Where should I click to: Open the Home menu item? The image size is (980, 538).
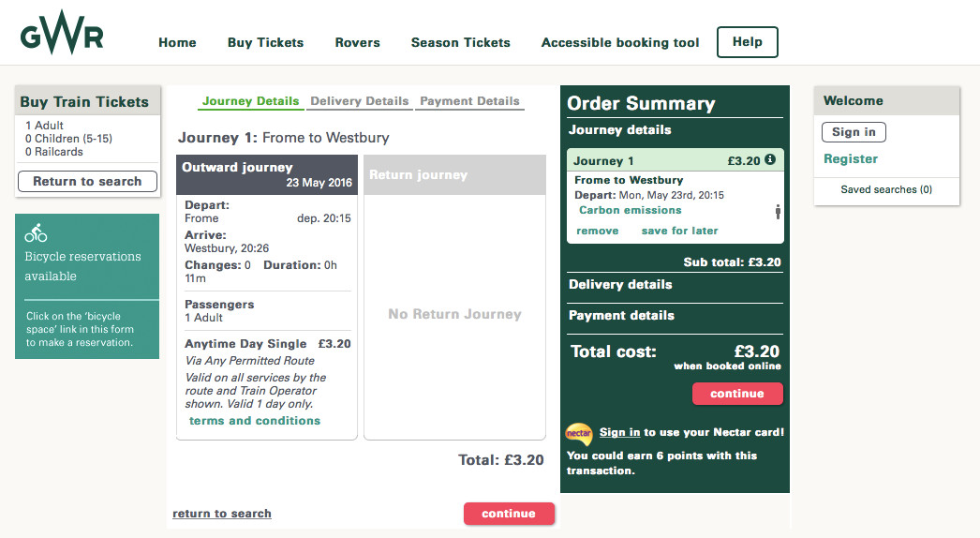click(x=177, y=42)
